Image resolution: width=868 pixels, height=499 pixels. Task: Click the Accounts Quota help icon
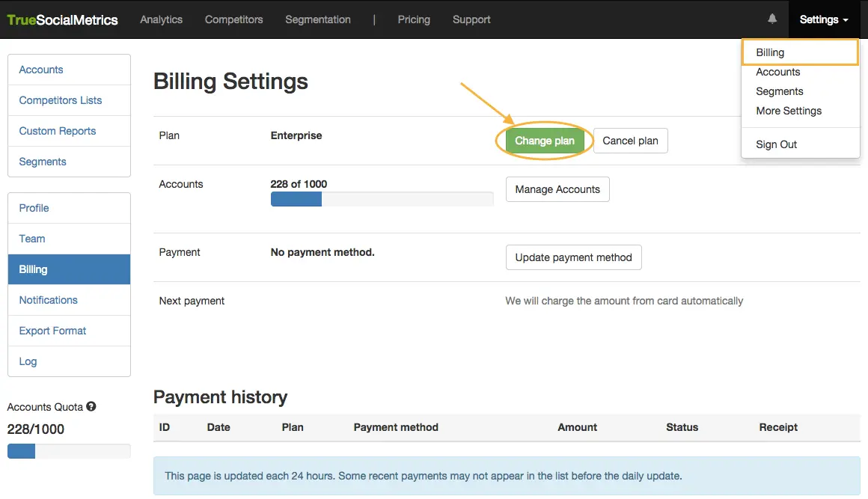[x=91, y=407]
